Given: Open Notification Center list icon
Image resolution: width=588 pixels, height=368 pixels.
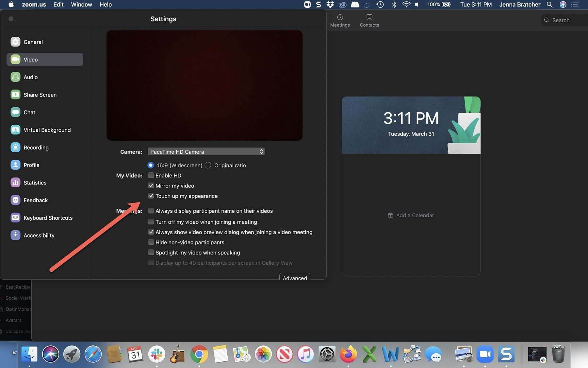Looking at the screenshot, I should pyautogui.click(x=575, y=5).
